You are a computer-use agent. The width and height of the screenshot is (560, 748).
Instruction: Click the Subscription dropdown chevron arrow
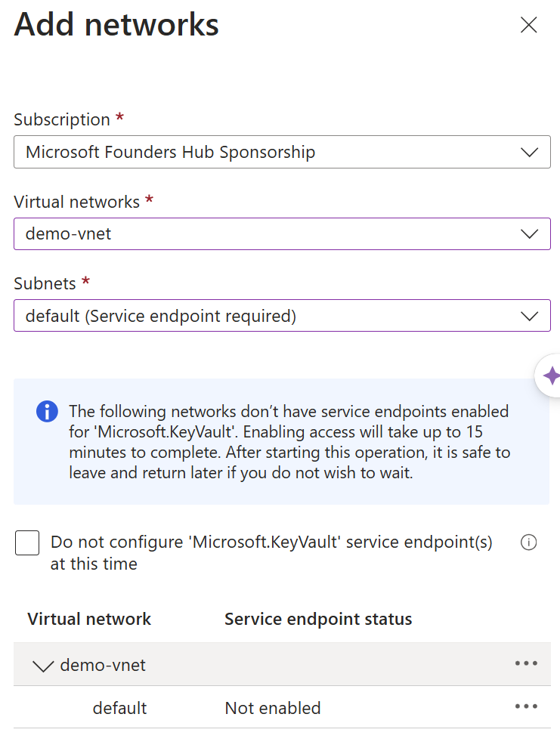click(530, 152)
